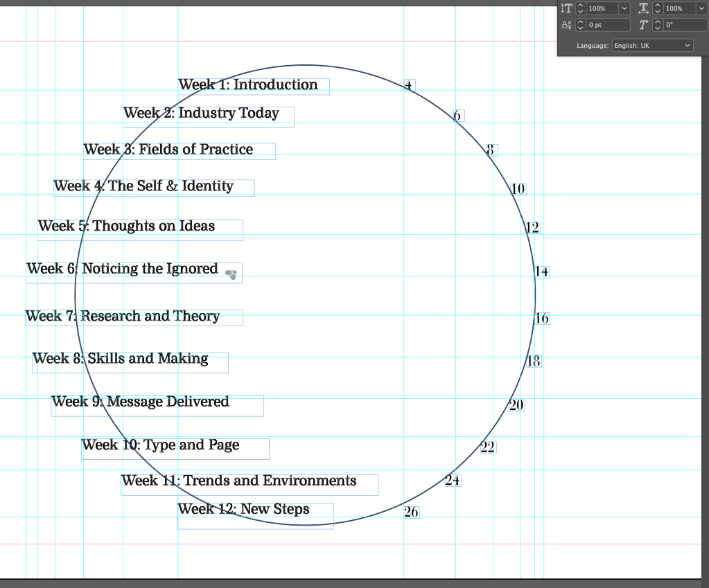The width and height of the screenshot is (709, 588).
Task: Click the skew (false italic) icon
Action: point(643,25)
